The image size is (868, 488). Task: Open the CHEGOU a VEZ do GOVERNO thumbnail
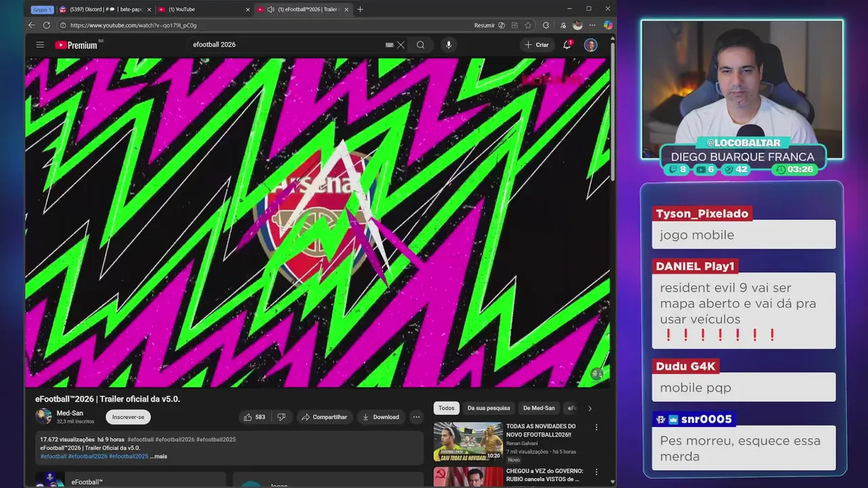tap(468, 476)
